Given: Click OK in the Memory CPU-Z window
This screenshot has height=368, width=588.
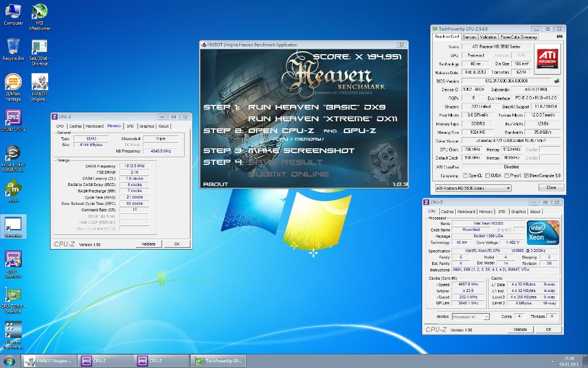Looking at the screenshot, I should (177, 244).
